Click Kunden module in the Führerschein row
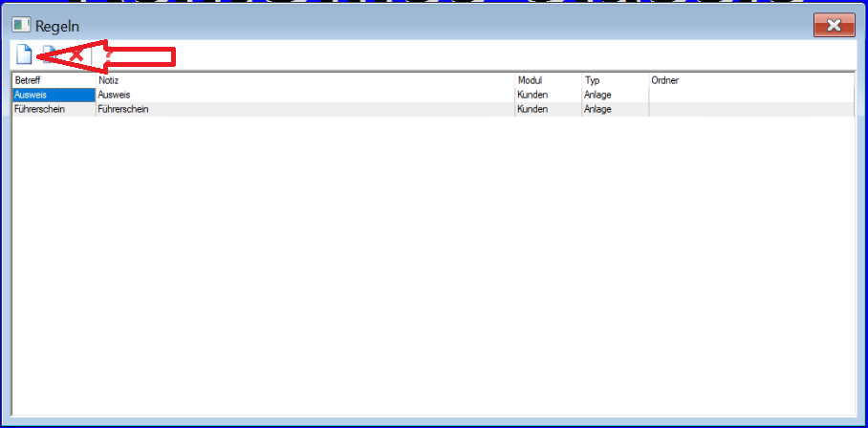The image size is (868, 428). (x=548, y=110)
